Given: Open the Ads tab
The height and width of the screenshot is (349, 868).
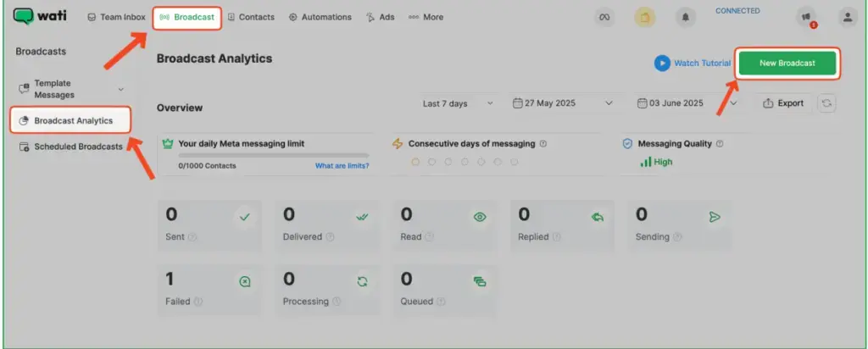Looking at the screenshot, I should pyautogui.click(x=381, y=17).
